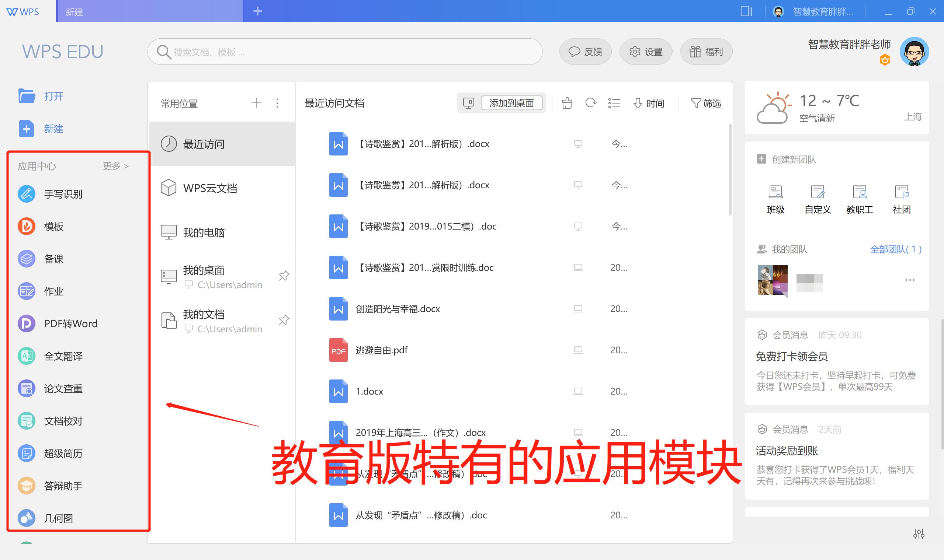This screenshot has height=560, width=944.
Task: Launch PDF转Word conversion tool
Action: (x=70, y=323)
